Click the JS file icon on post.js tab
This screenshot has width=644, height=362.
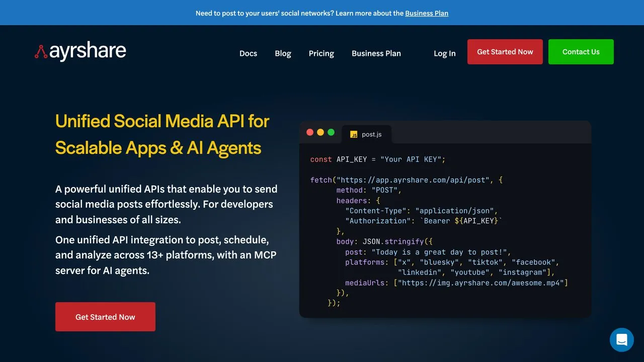pos(354,134)
